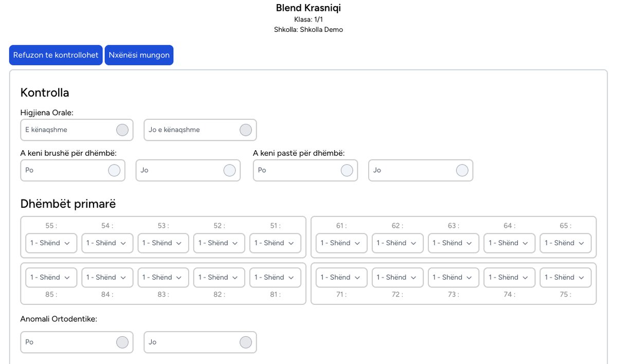The height and width of the screenshot is (364, 617).
Task: Choose 'Po' for having a toothbrush
Action: coord(72,170)
